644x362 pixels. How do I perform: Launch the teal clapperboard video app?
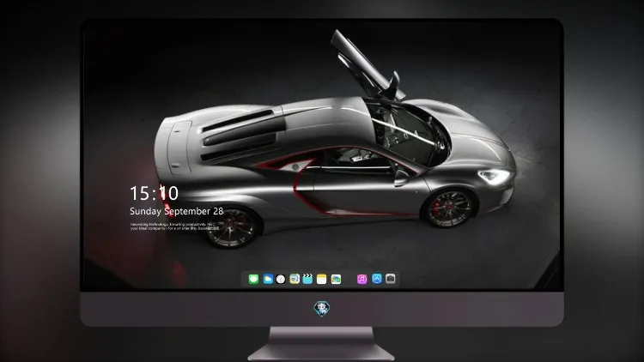coord(307,279)
